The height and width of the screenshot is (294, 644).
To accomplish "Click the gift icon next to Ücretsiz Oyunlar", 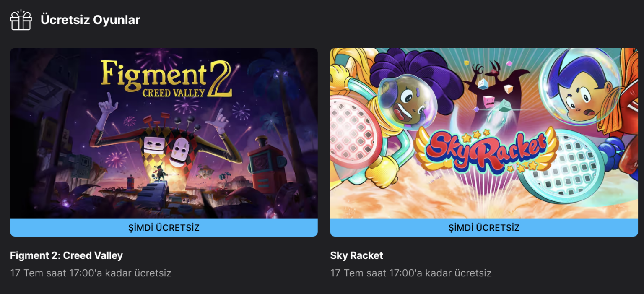I will click(x=21, y=19).
